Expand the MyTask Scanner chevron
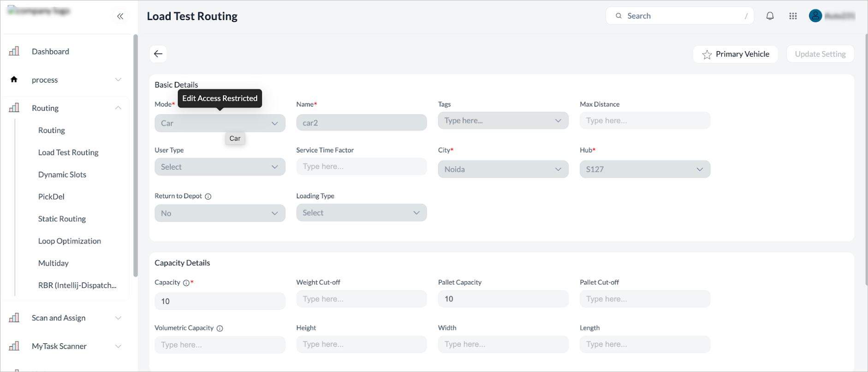The width and height of the screenshot is (868, 372). coord(118,346)
